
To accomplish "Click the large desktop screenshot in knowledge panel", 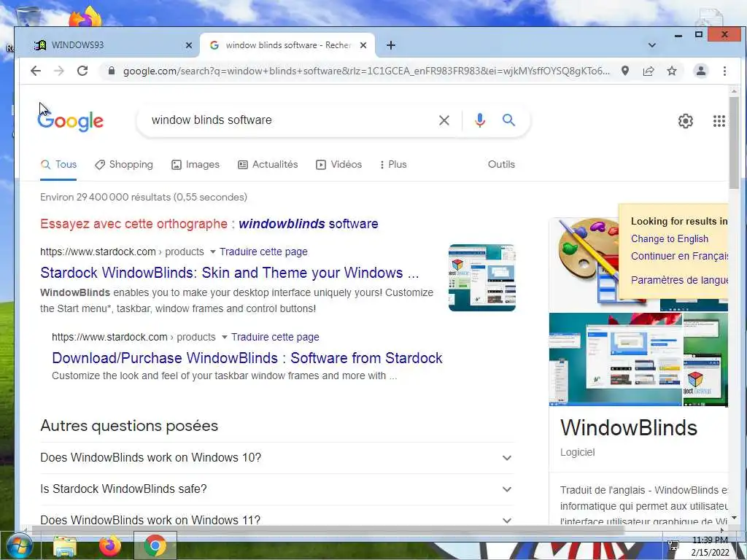I will (616, 359).
